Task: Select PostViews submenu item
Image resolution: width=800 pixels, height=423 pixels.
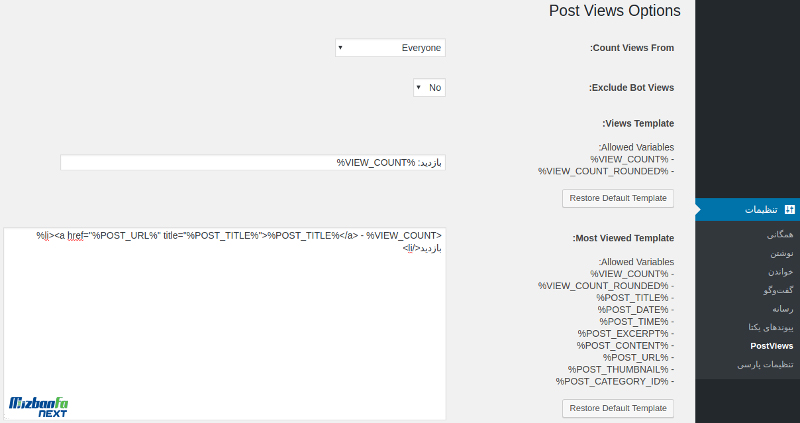Action: point(771,346)
